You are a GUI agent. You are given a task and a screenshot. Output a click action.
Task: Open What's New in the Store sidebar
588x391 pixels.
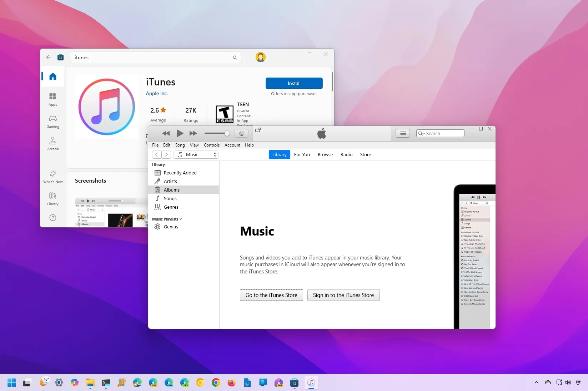[53, 177]
